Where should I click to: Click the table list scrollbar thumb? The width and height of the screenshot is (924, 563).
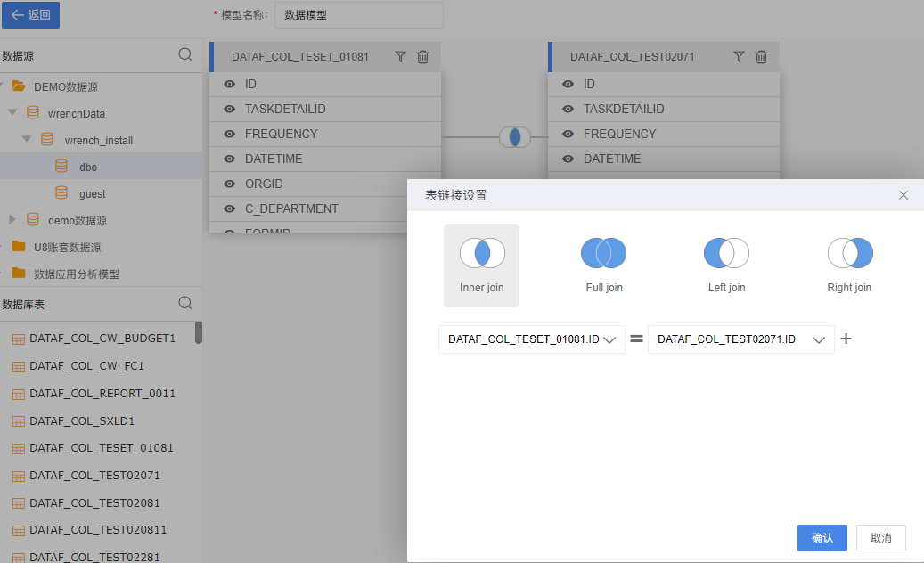click(199, 332)
